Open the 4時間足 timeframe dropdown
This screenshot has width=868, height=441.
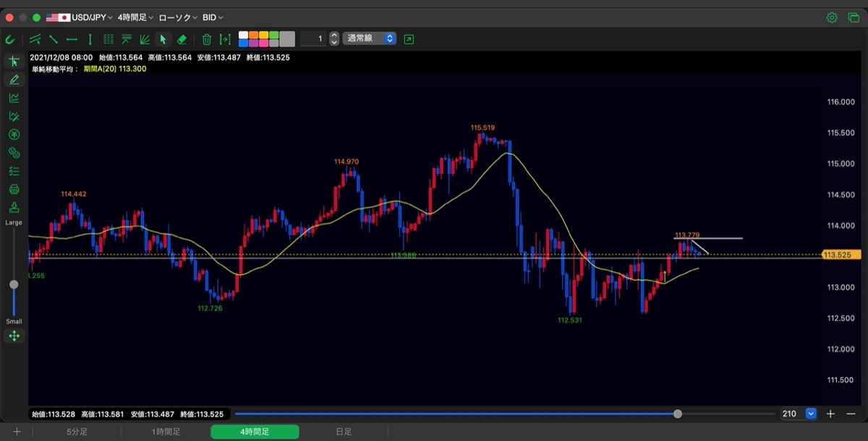pyautogui.click(x=135, y=17)
